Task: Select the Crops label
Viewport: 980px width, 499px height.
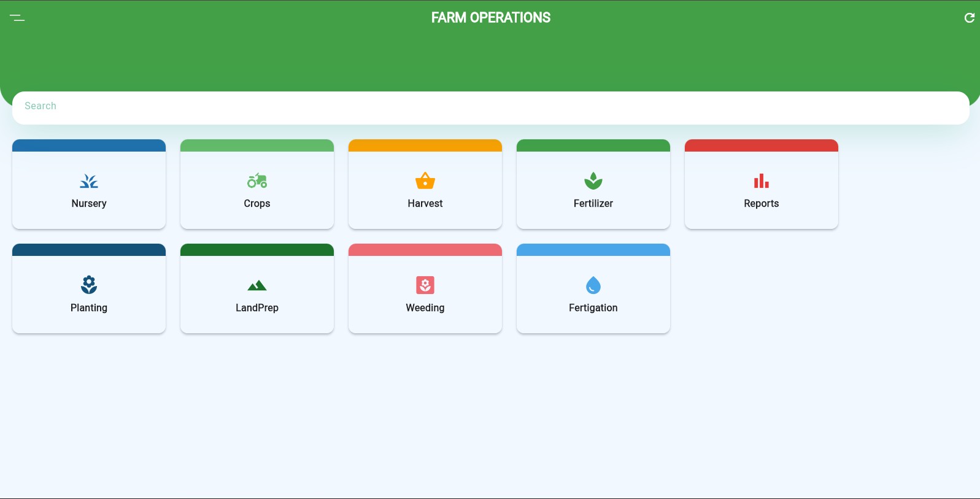Action: click(x=257, y=204)
